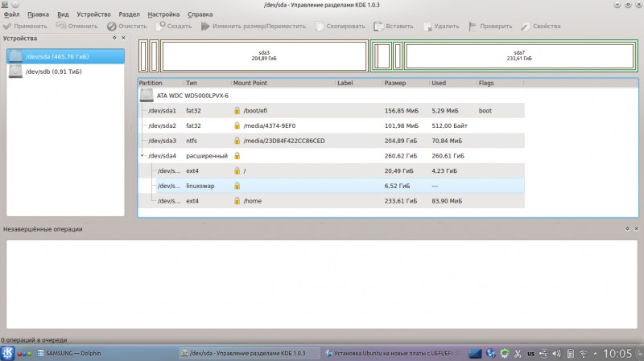
Task: Click the Wi-Fi network tray icon
Action: (583, 353)
